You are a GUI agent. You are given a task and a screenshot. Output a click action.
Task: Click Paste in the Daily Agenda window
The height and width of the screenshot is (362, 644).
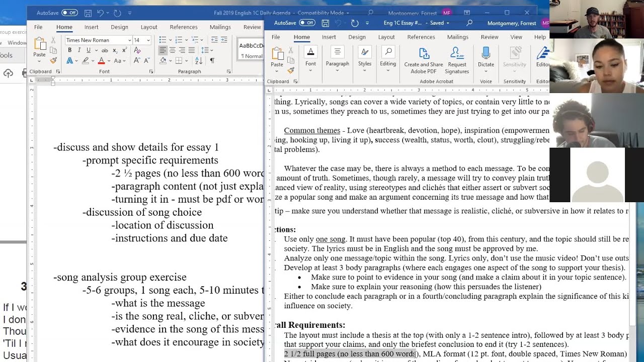pos(39,49)
